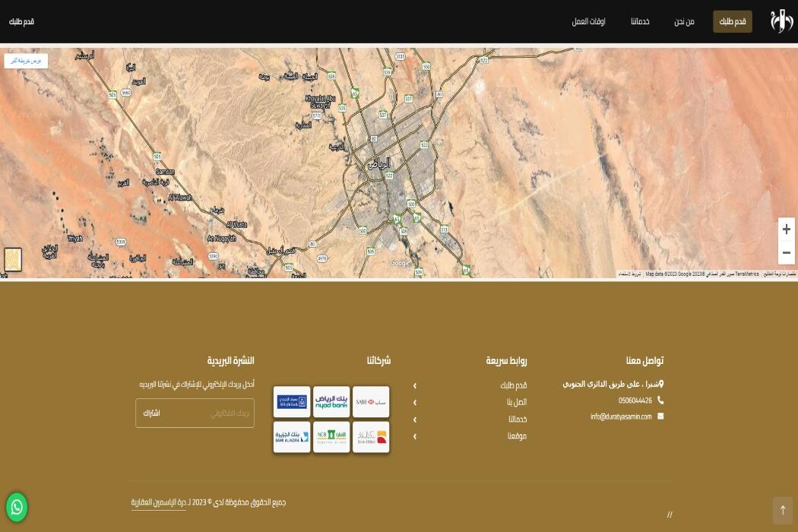Click the chevron beside footer link خدماتنا
Screen dimensions: 798x532
(x=414, y=420)
